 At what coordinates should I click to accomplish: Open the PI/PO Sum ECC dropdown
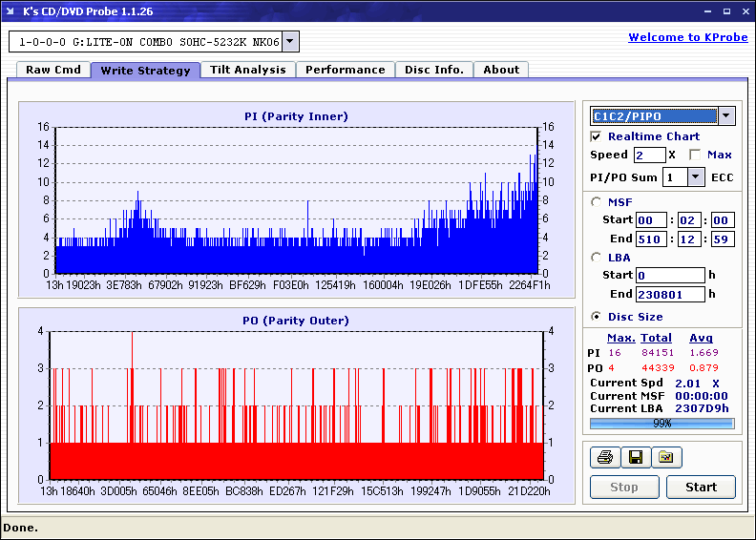(695, 177)
